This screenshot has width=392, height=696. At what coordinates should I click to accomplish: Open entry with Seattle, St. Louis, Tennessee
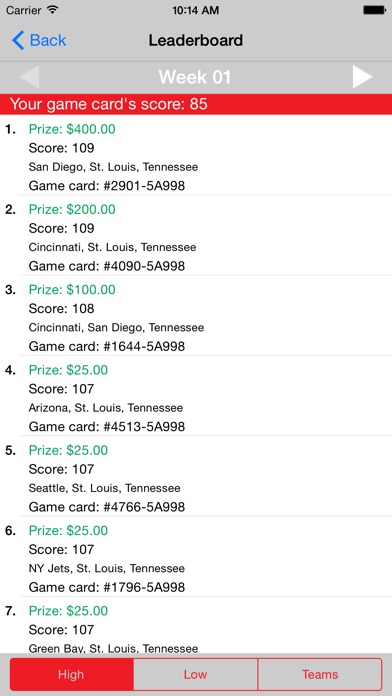click(196, 476)
